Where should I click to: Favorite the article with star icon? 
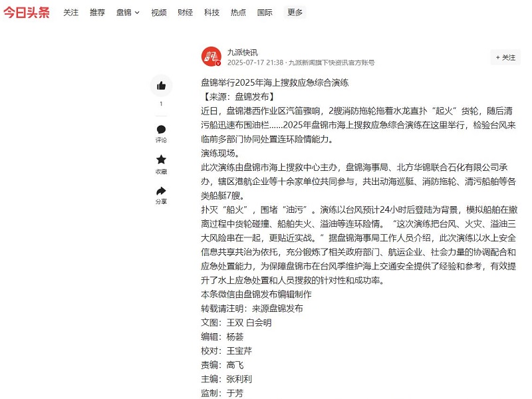[x=161, y=160]
